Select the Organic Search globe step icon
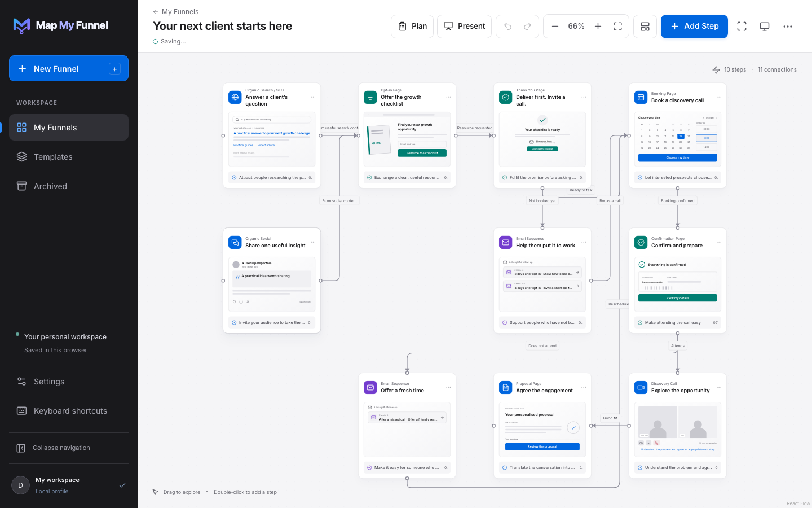Screen dimensions: 812x508 click(x=235, y=97)
